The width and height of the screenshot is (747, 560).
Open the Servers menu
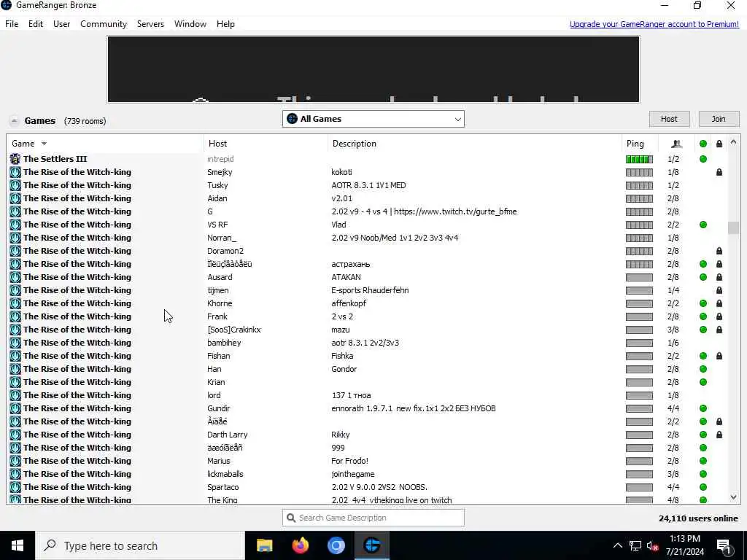pyautogui.click(x=150, y=24)
